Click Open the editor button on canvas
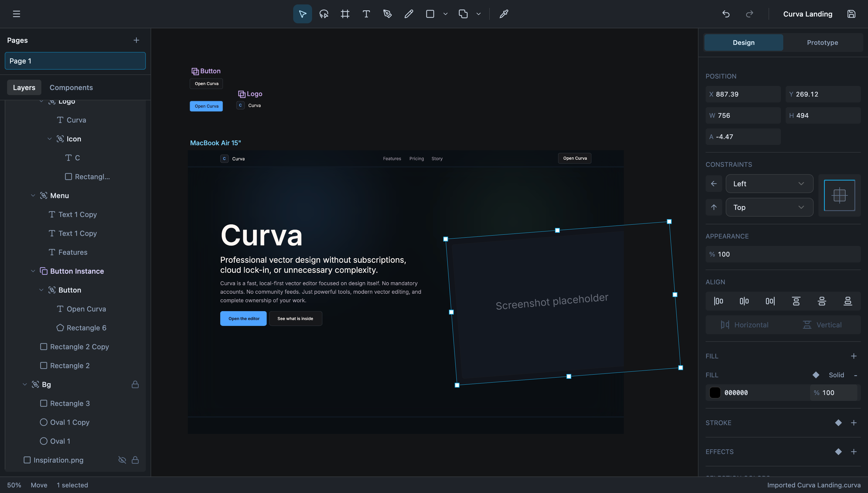Screen dimensions: 868x493 coord(243,319)
